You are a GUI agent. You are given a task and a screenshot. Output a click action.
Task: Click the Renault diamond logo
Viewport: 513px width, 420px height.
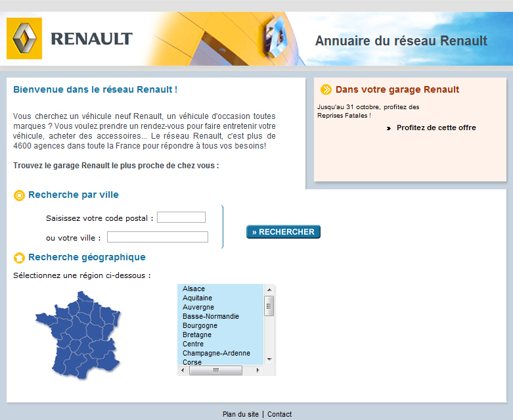click(x=24, y=38)
